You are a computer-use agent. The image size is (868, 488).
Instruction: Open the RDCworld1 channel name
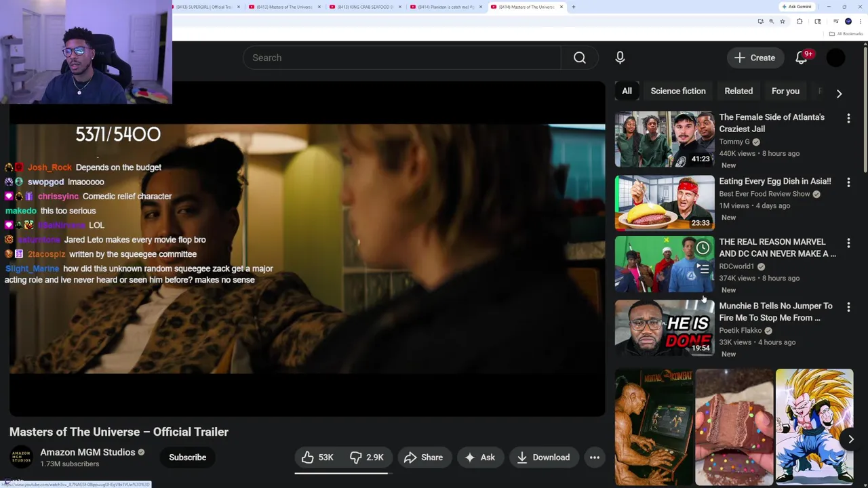click(736, 266)
